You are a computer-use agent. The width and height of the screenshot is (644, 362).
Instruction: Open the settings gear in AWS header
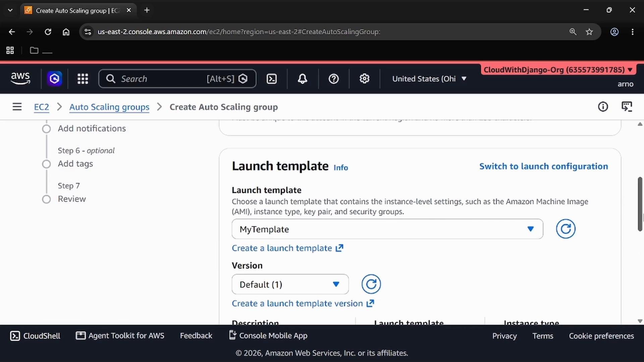click(364, 79)
